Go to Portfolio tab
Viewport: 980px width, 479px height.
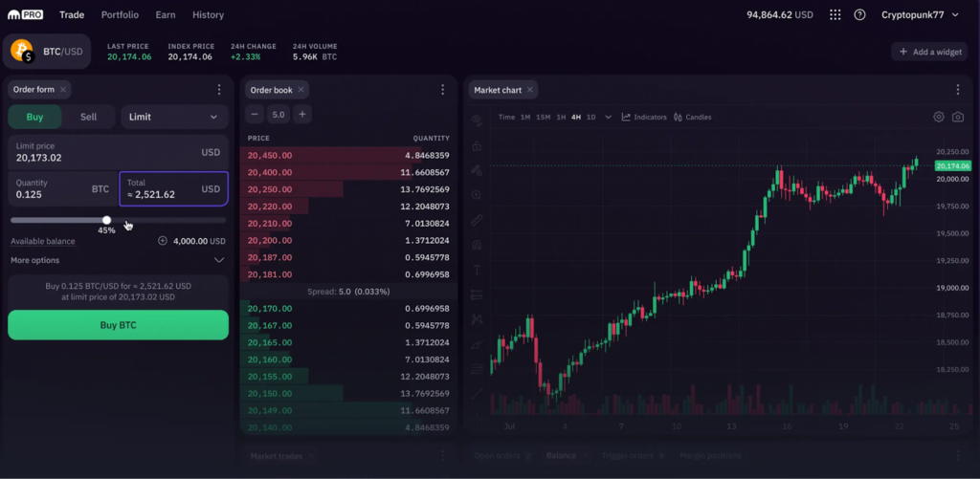120,15
